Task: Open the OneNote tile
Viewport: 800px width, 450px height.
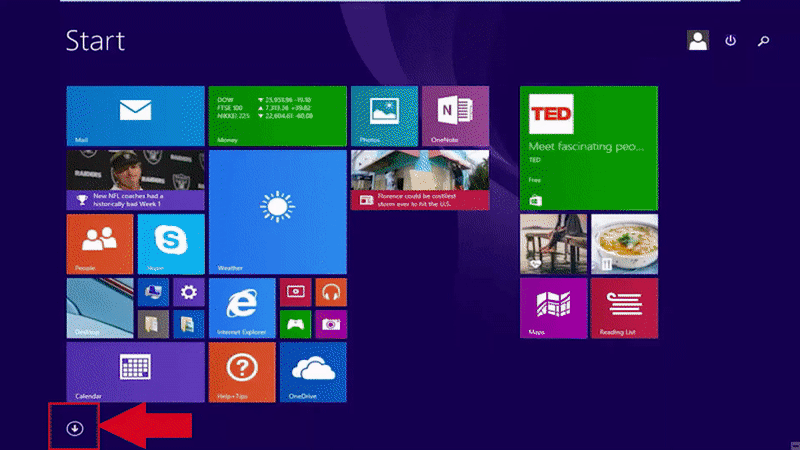Action: (455, 116)
